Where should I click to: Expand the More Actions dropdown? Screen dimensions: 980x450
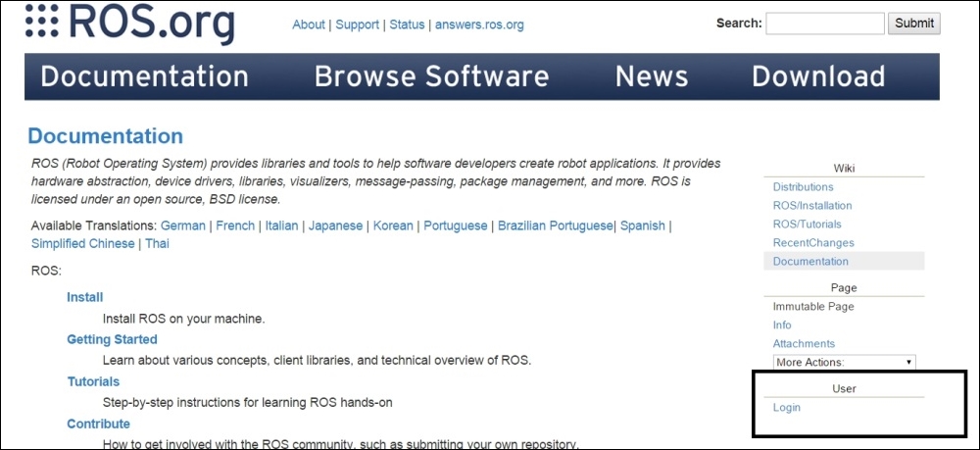click(845, 362)
